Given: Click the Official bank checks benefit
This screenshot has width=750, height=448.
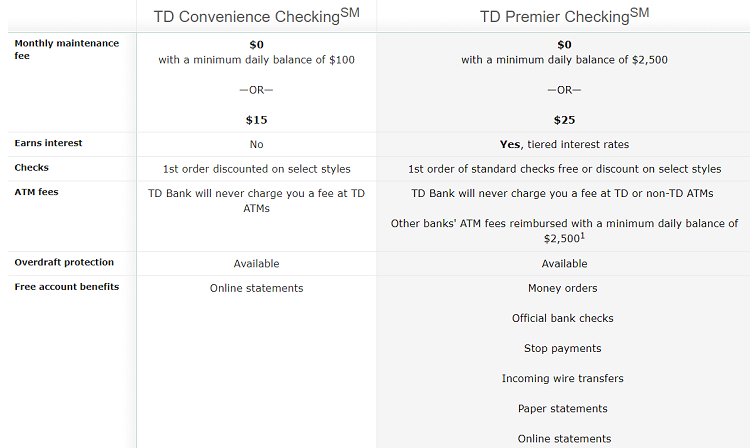Looking at the screenshot, I should [563, 318].
